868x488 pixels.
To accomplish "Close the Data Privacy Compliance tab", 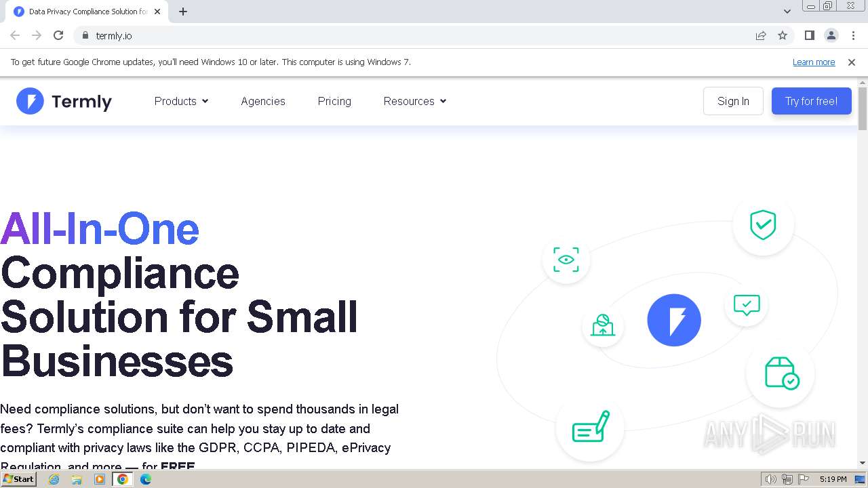I will click(x=157, y=12).
